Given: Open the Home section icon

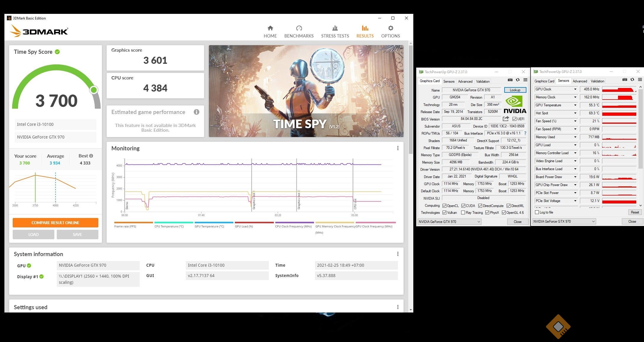Looking at the screenshot, I should pos(270,28).
